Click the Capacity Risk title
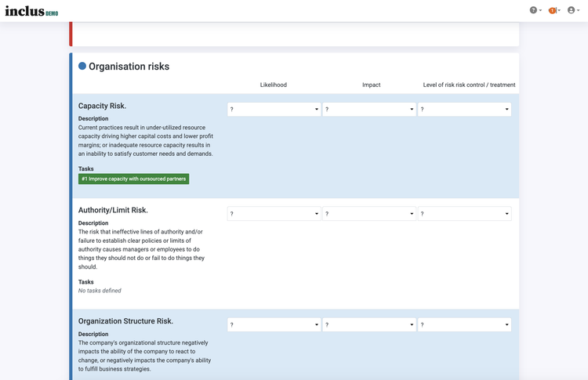Viewport: 588px width, 380px height. 102,106
